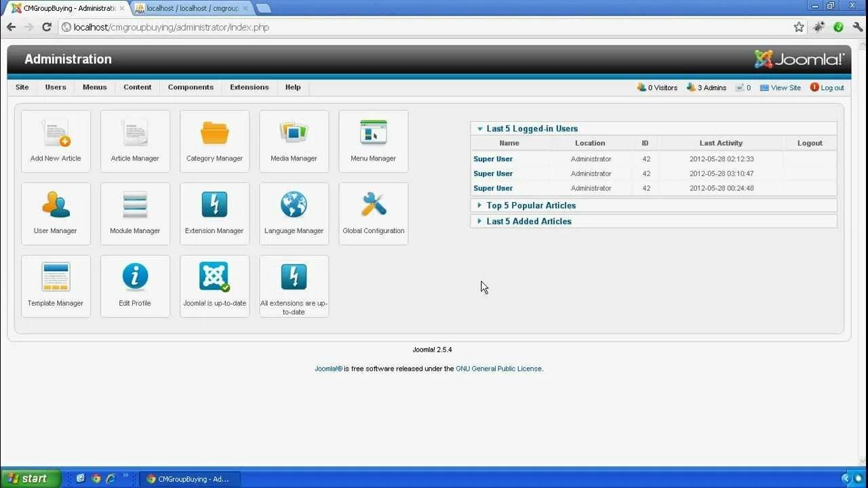Open the Menus menu
Screen dimensions: 868x488
click(95, 87)
